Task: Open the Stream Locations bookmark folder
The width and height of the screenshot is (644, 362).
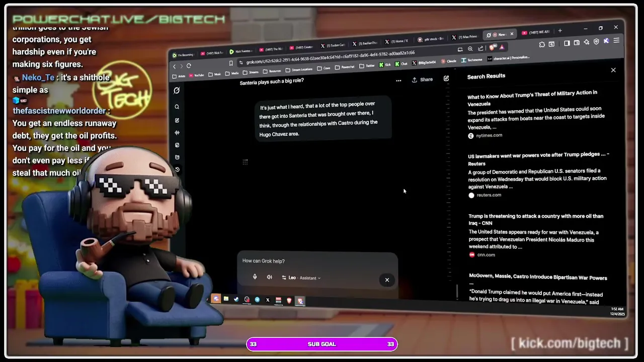Action: (x=299, y=70)
